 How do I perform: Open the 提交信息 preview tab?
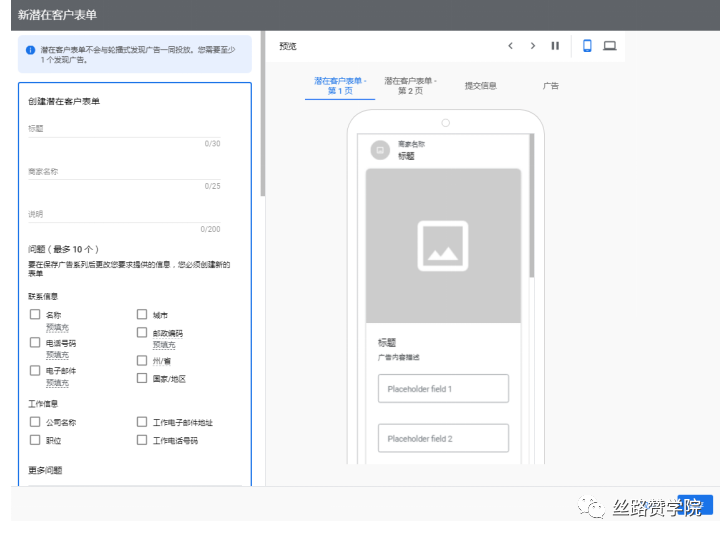tap(480, 86)
